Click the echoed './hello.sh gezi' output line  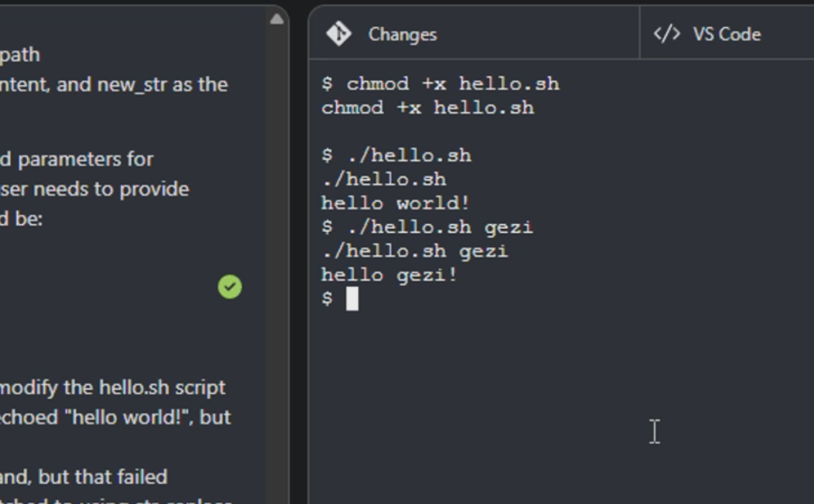(414, 250)
